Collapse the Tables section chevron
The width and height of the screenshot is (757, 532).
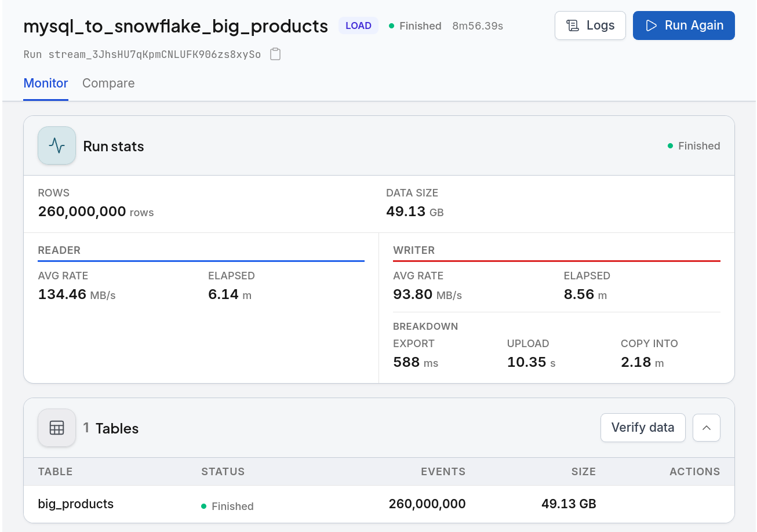[x=707, y=428]
